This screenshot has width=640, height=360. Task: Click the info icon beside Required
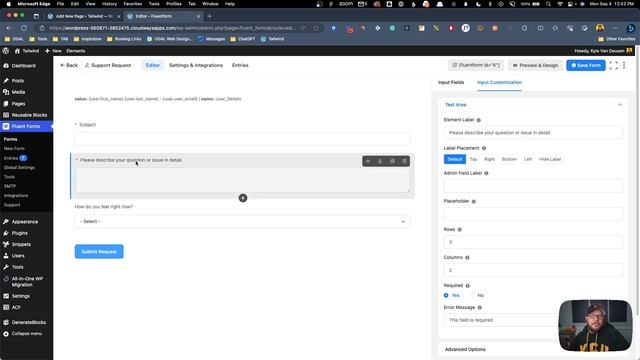[468, 286]
